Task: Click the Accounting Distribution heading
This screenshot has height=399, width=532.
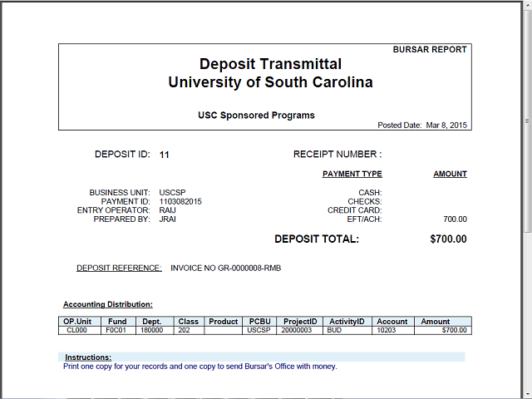Action: point(108,304)
